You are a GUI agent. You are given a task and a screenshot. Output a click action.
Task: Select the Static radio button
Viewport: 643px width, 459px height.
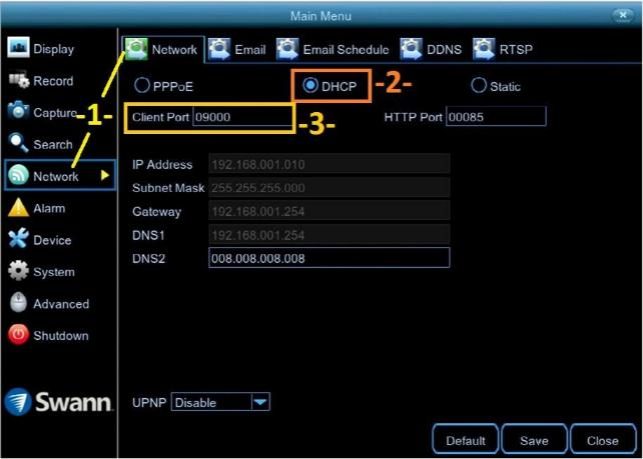coord(478,87)
